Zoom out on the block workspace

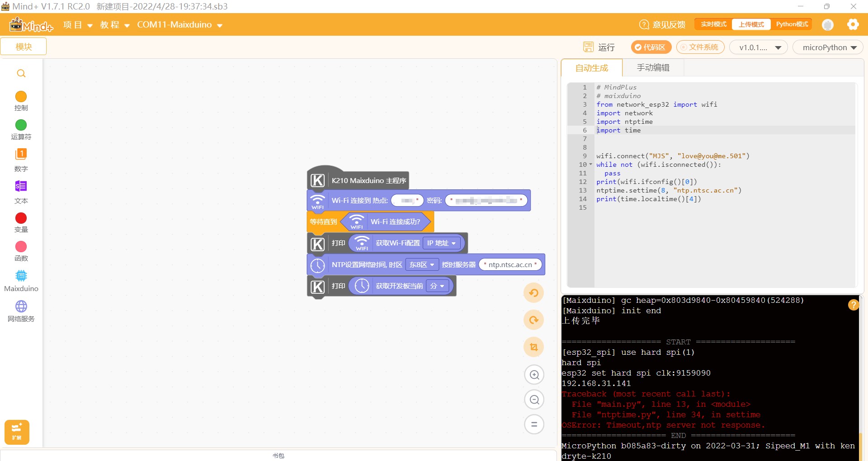[x=534, y=400]
